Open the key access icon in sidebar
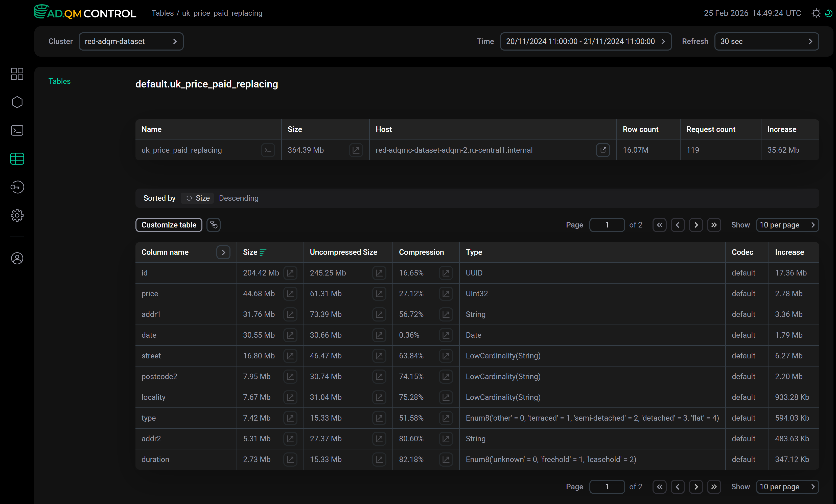The width and height of the screenshot is (836, 504). (17, 187)
